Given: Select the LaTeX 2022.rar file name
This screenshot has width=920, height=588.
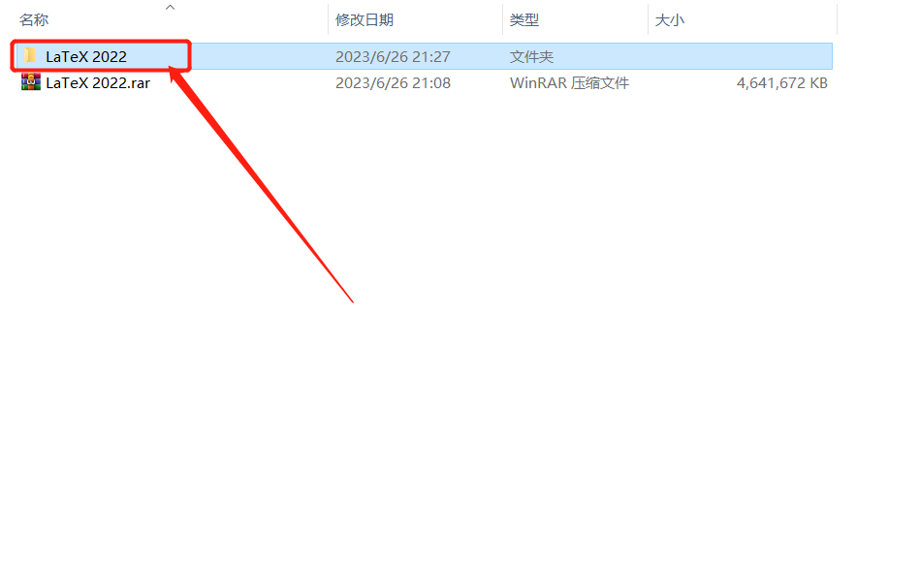Looking at the screenshot, I should (x=98, y=82).
